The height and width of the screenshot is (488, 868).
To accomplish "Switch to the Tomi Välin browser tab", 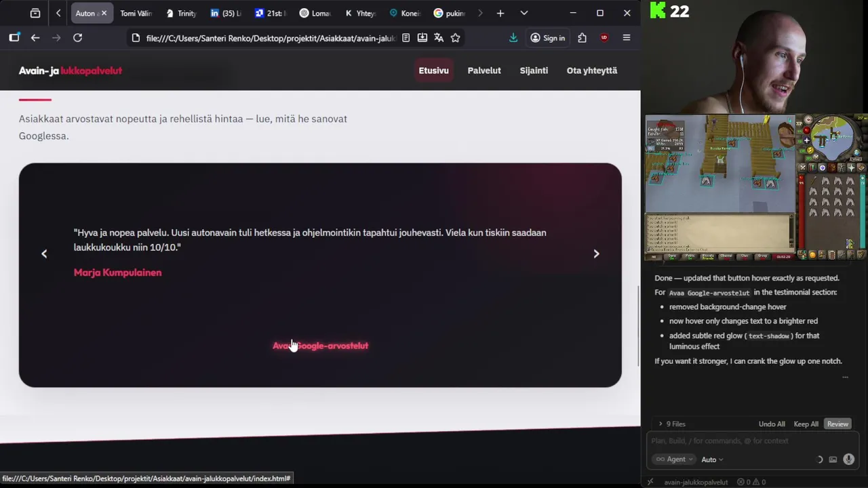I will click(x=136, y=13).
